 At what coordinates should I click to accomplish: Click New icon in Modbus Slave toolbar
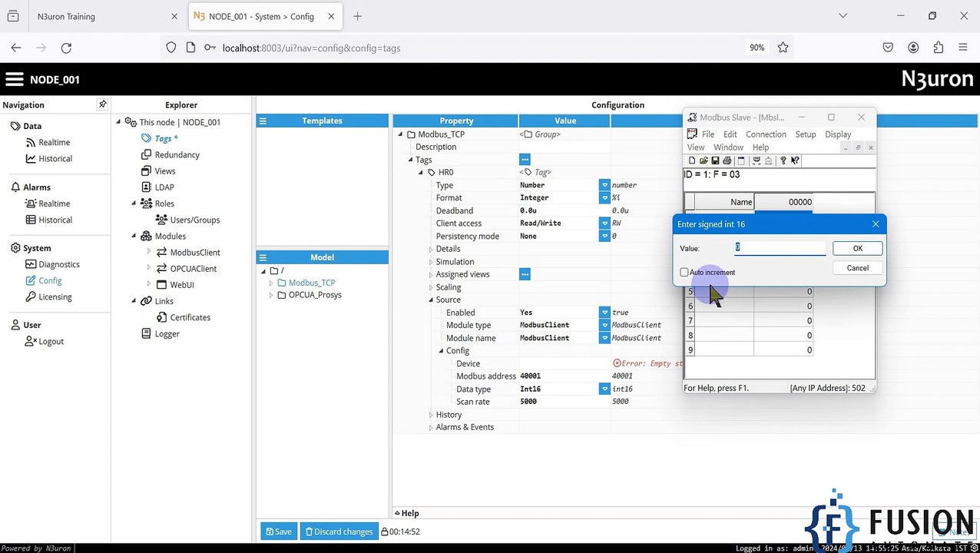point(691,161)
